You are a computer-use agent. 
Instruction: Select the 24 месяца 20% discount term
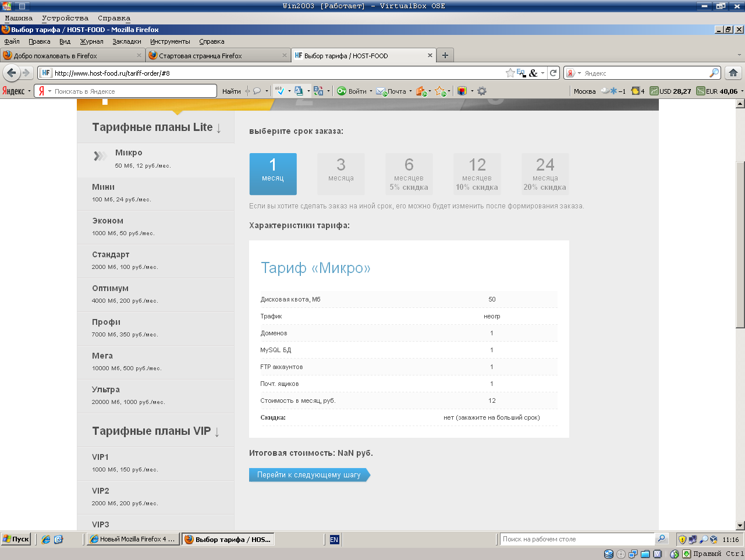coord(545,174)
